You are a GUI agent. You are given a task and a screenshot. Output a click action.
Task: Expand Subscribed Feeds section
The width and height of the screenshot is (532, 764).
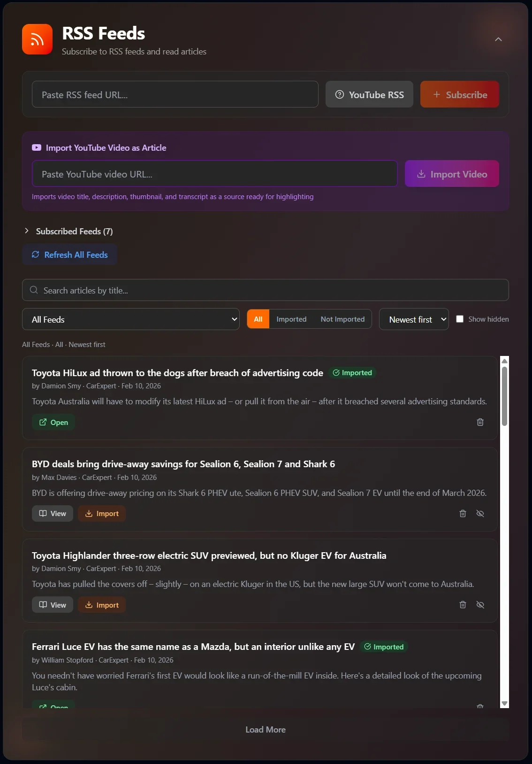pos(69,231)
